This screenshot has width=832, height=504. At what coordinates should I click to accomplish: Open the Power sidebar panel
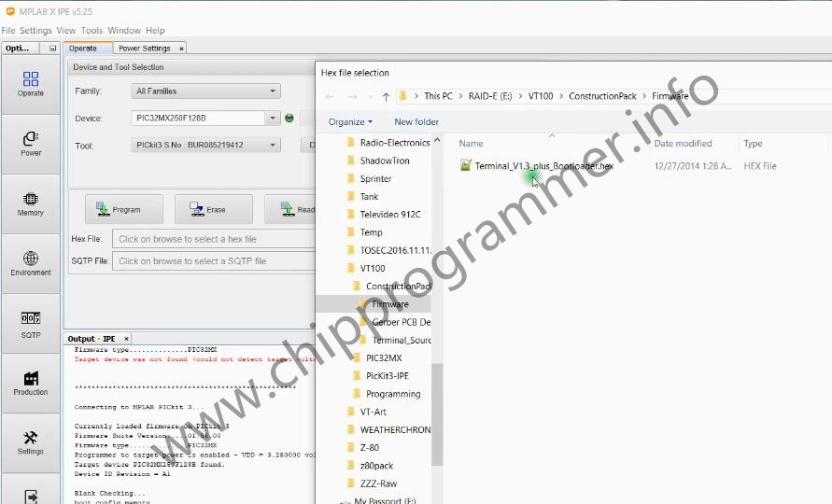pyautogui.click(x=31, y=145)
